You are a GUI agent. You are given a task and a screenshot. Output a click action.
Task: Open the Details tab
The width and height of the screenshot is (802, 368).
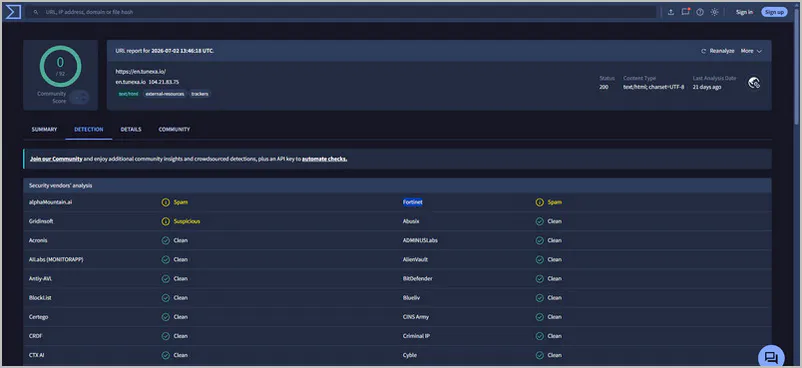coord(131,129)
